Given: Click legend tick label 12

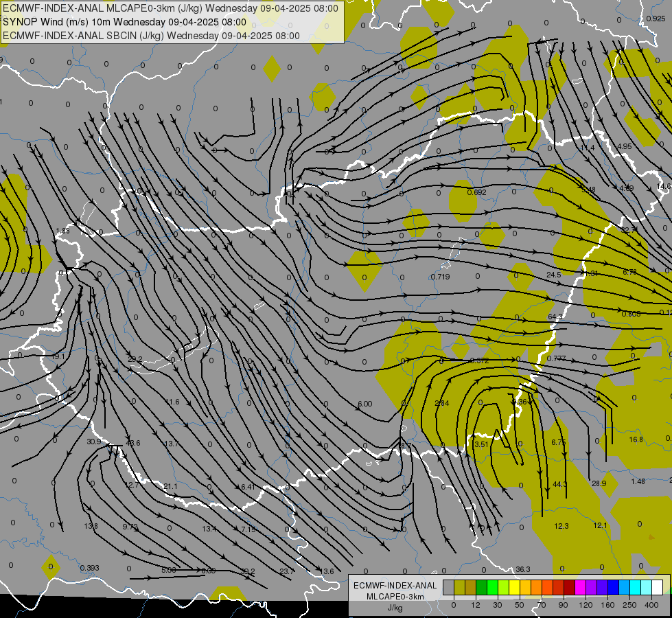Looking at the screenshot, I should click(x=475, y=605).
